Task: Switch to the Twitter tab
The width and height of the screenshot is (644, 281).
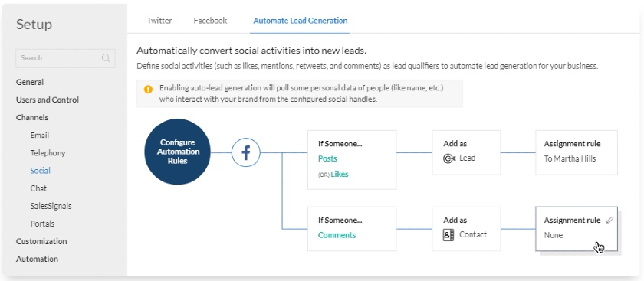Action: [x=159, y=21]
